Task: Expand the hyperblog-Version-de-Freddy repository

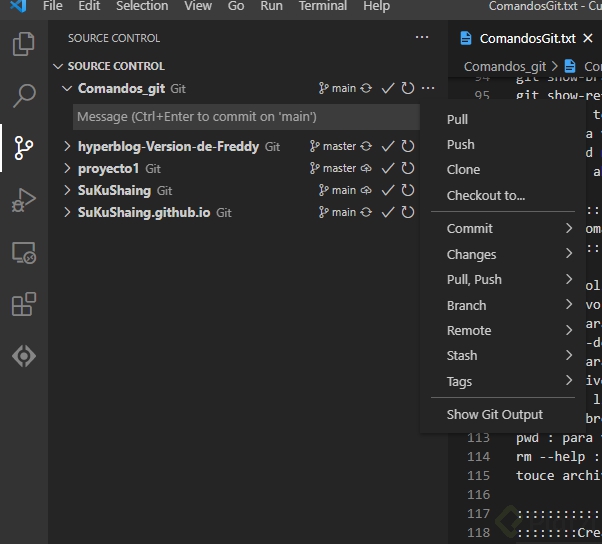Action: coord(67,147)
